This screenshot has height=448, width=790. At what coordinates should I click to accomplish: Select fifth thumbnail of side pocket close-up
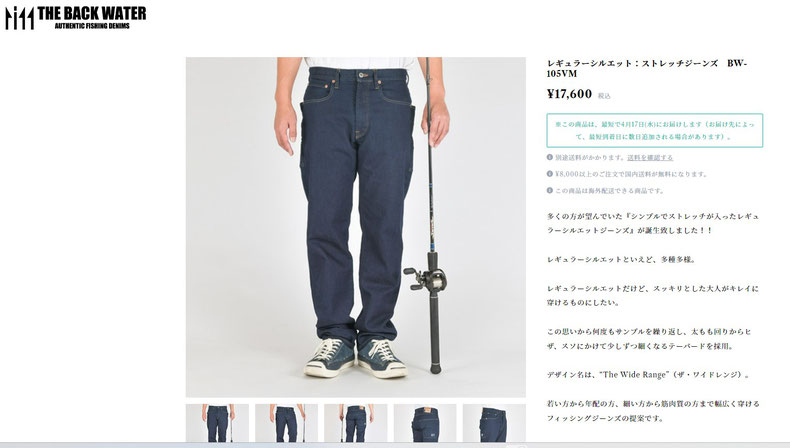click(494, 423)
